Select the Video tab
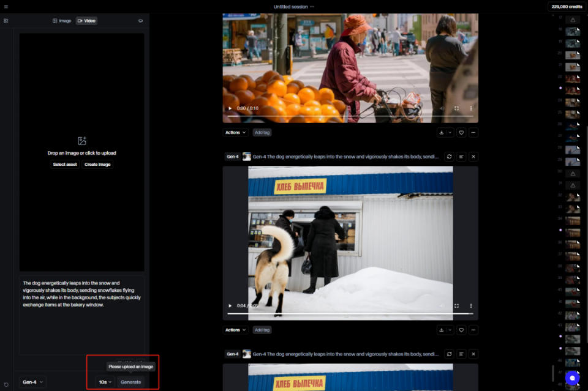Viewport: 588px width, 391px height. pos(86,21)
